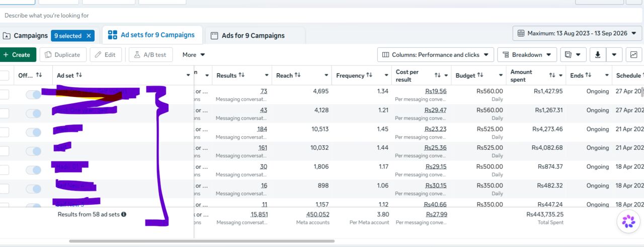
Task: Click the horizontal table scrollbar
Action: click(x=202, y=241)
